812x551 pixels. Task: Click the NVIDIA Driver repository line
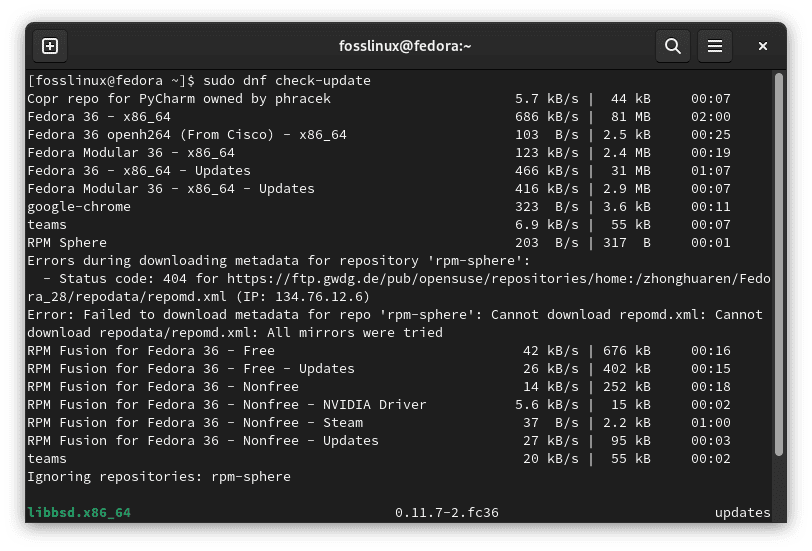(x=226, y=405)
